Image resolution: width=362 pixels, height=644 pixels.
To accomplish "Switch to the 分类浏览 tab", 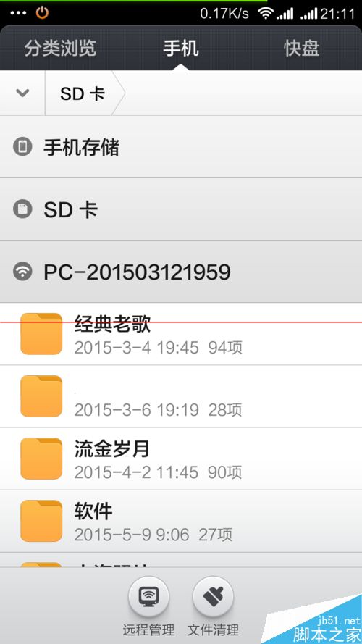I will click(x=60, y=49).
